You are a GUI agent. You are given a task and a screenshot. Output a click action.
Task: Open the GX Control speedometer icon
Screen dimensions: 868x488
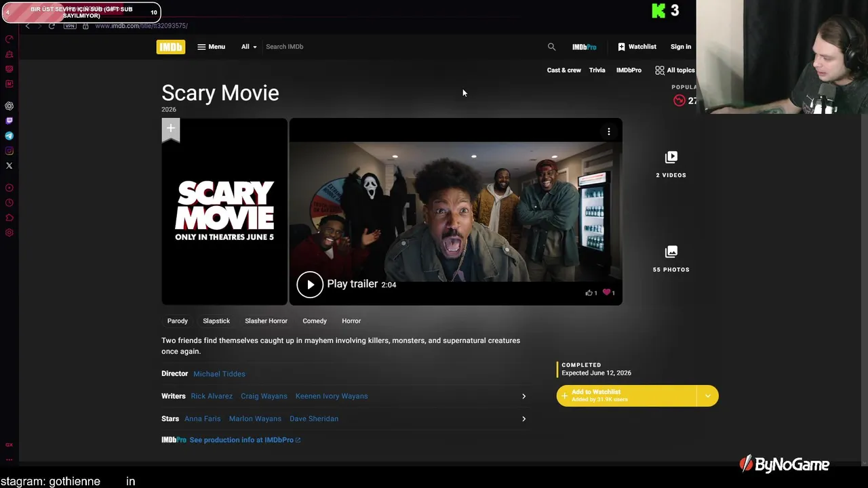[x=9, y=39]
